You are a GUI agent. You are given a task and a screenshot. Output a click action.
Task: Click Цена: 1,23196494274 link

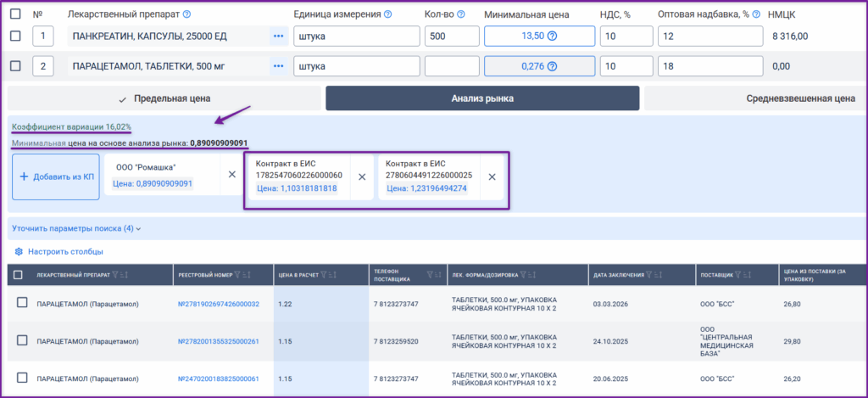click(x=426, y=188)
